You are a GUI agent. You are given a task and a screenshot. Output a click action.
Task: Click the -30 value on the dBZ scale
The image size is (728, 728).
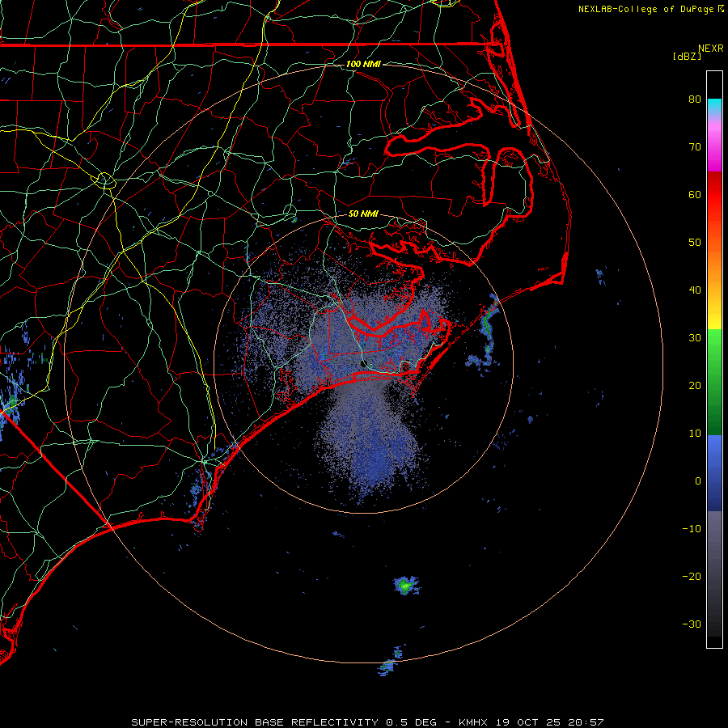pos(692,624)
